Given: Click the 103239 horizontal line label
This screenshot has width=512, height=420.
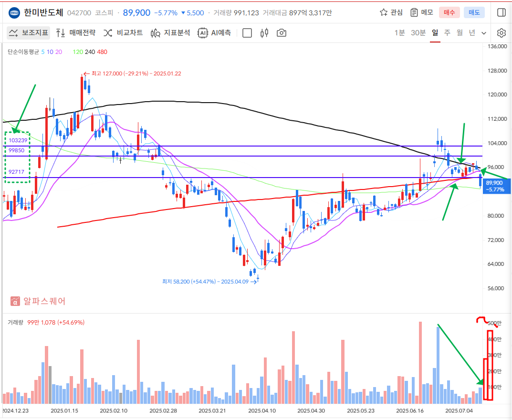Looking at the screenshot, I should 18,140.
